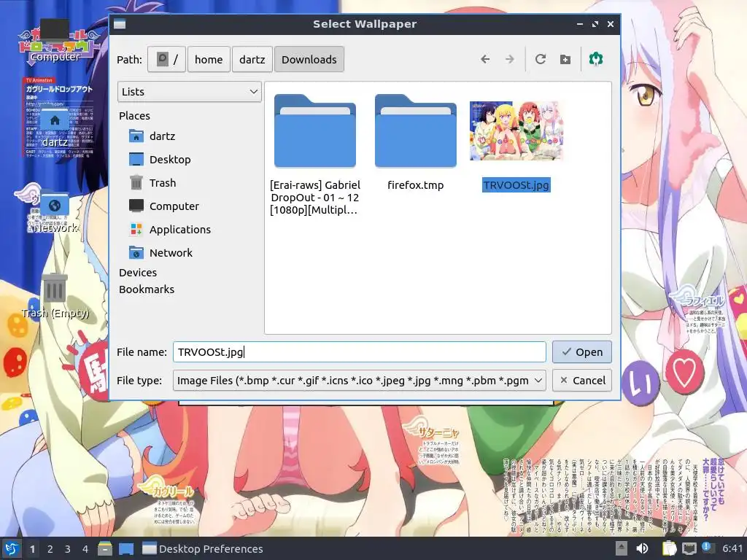Create a new folder
The height and width of the screenshot is (560, 747).
click(565, 59)
